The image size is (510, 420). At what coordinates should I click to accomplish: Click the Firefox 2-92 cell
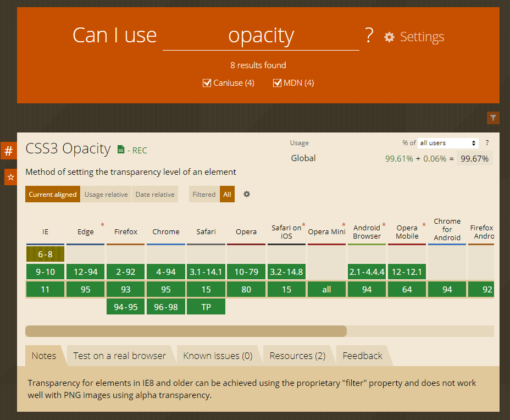click(x=125, y=272)
